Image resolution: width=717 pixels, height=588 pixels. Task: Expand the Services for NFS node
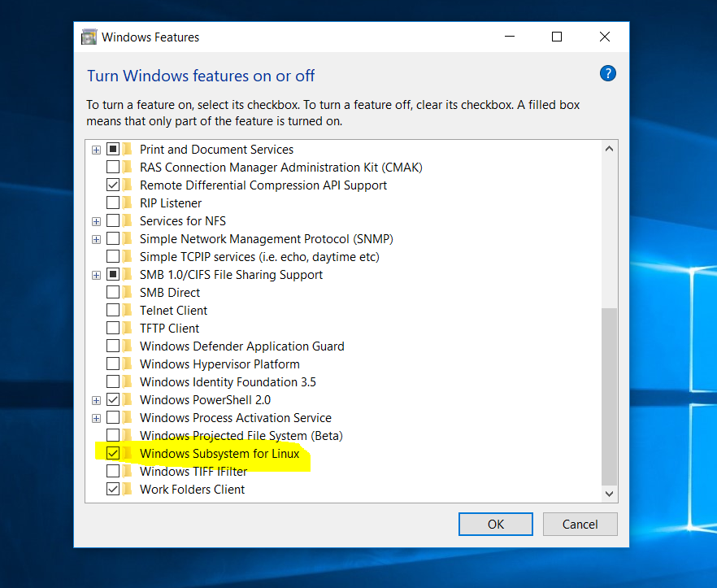point(96,220)
